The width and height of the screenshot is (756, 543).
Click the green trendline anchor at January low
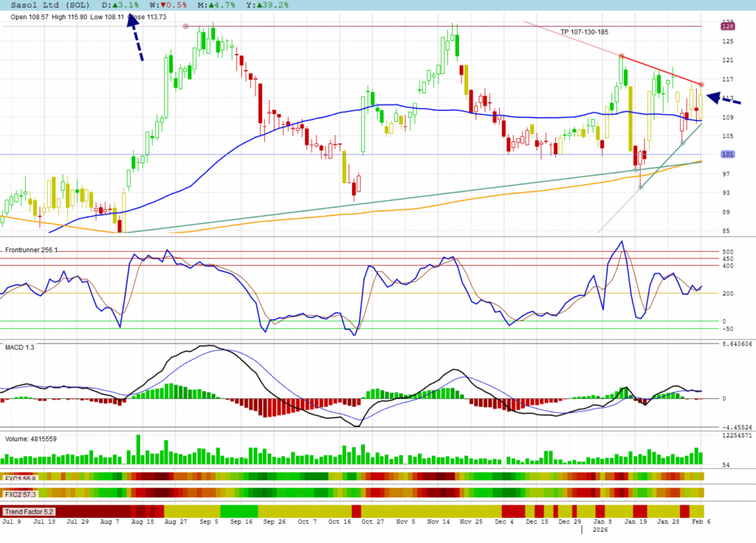click(x=640, y=187)
